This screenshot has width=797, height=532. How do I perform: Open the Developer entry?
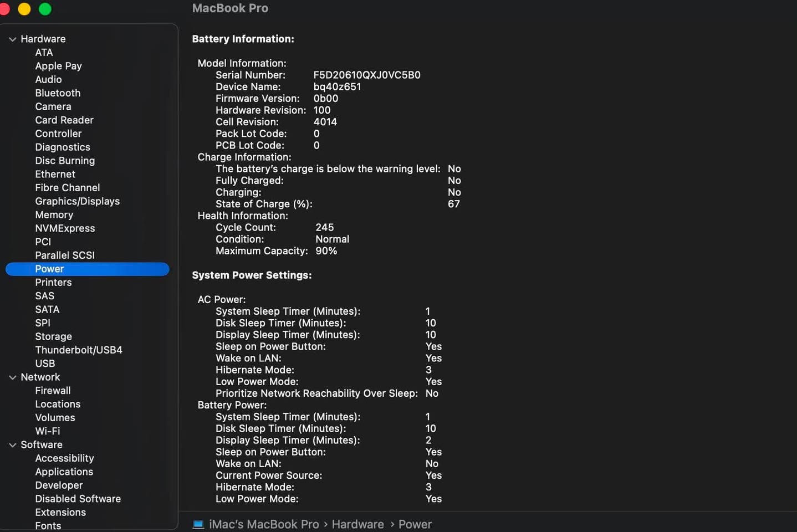pyautogui.click(x=59, y=485)
